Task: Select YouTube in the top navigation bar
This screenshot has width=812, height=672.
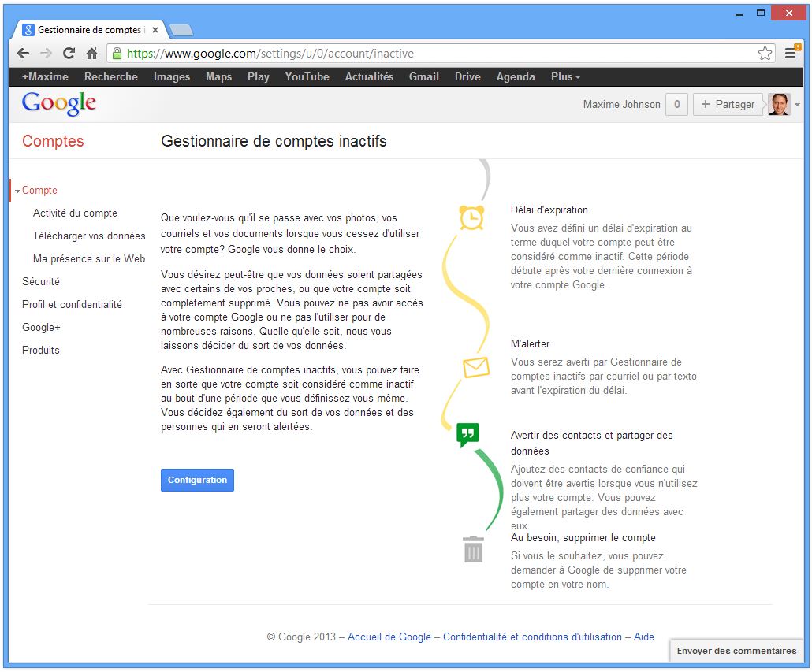Action: 307,77
